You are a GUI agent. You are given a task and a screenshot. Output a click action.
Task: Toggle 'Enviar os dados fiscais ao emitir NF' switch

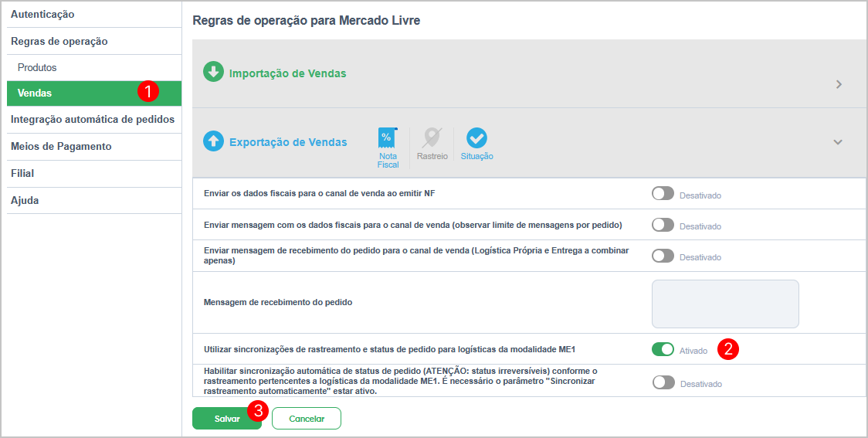663,194
